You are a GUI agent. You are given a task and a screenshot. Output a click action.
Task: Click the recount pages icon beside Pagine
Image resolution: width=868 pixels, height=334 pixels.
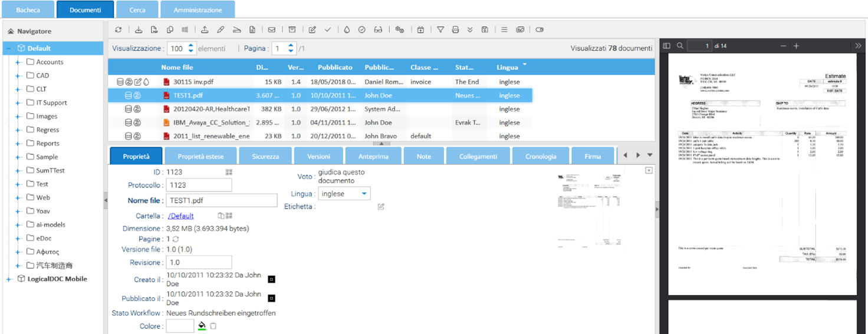pyautogui.click(x=176, y=239)
